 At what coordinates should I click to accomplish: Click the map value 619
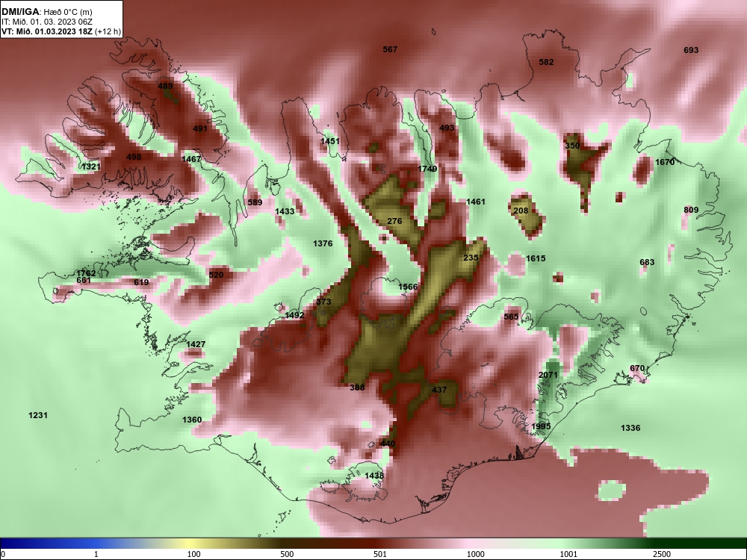pyautogui.click(x=141, y=282)
